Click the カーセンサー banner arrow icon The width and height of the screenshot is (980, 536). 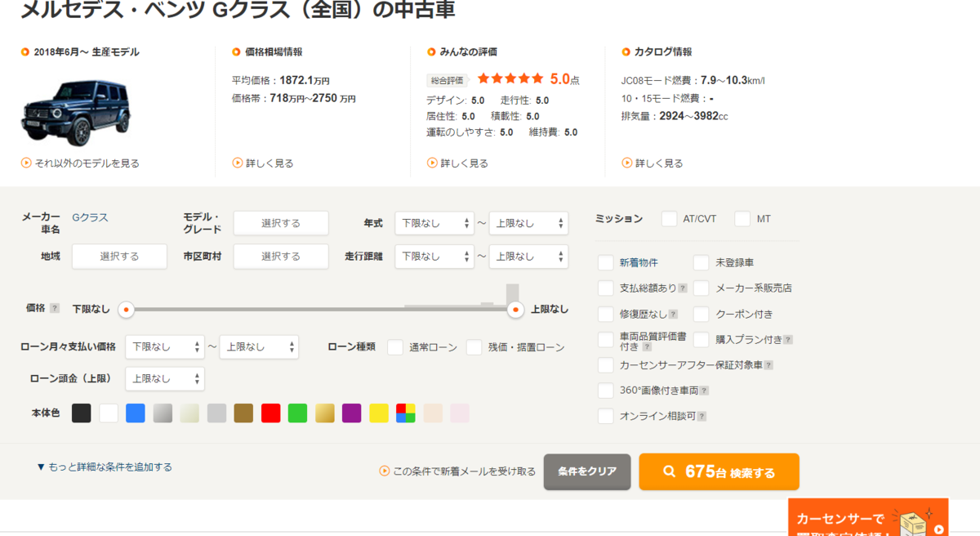(x=939, y=529)
